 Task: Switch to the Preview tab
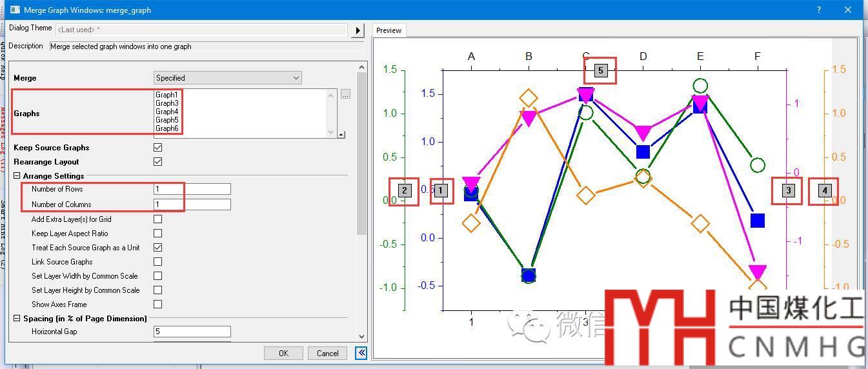pos(389,30)
